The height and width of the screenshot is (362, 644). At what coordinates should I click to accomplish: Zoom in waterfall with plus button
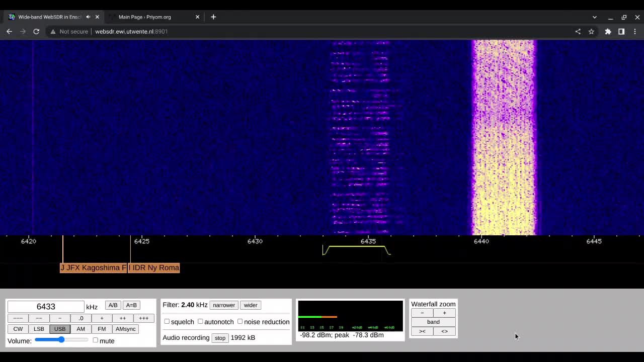(444, 313)
